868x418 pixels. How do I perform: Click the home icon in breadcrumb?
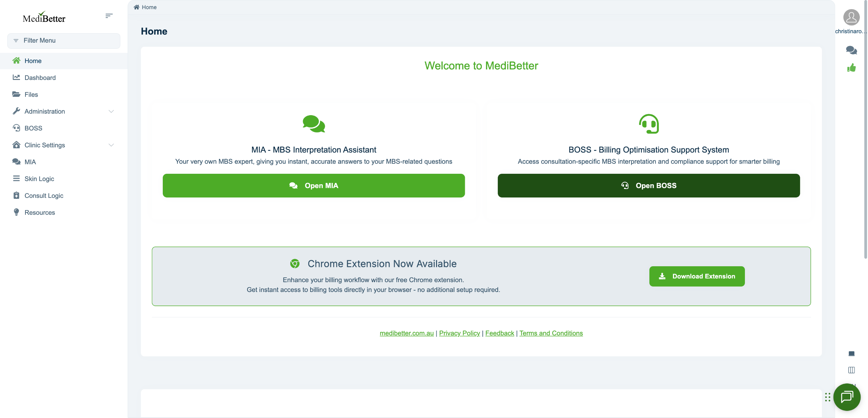pyautogui.click(x=136, y=7)
